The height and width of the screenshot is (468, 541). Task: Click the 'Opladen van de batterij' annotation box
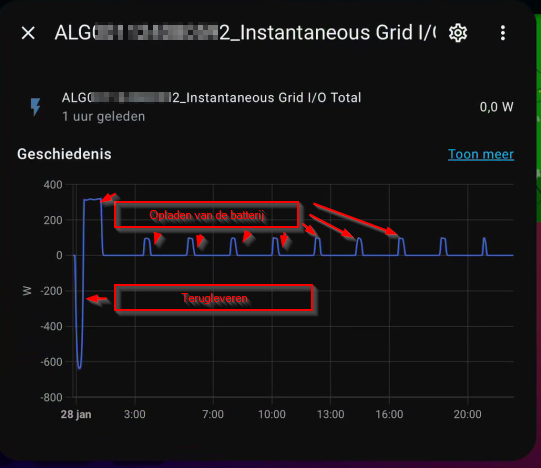point(206,215)
